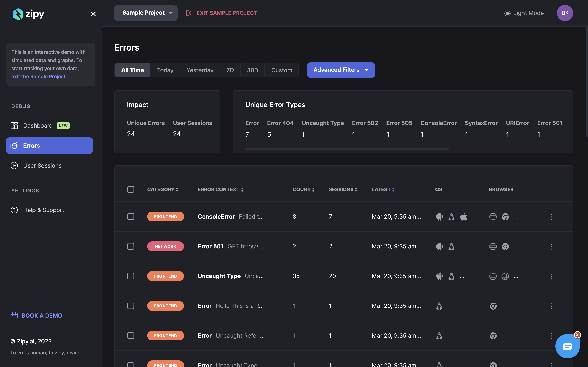The width and height of the screenshot is (588, 367).
Task: Click Android icon in Error 501 row
Action: tap(439, 247)
